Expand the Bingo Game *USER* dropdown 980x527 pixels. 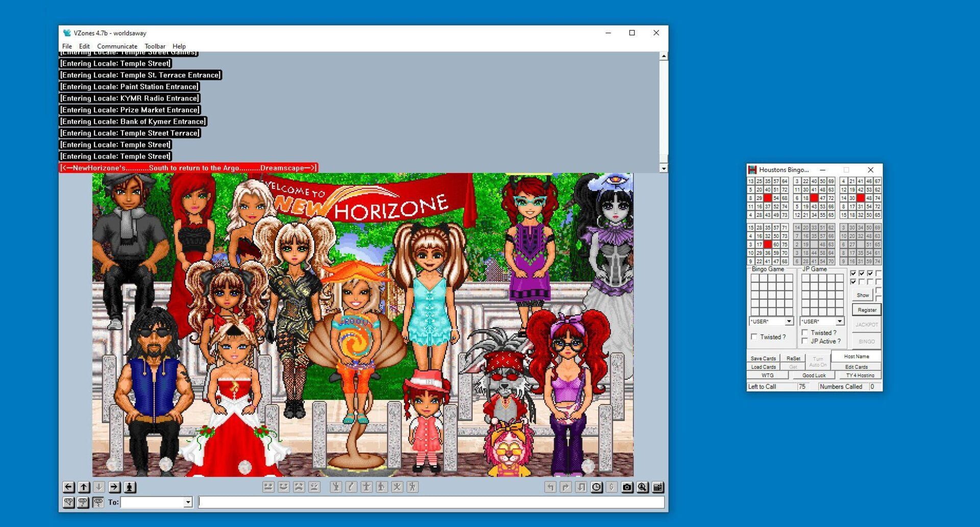pos(789,321)
